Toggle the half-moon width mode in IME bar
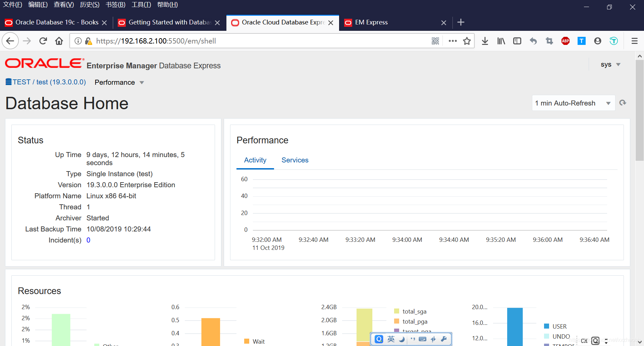The image size is (644, 346). (x=402, y=339)
